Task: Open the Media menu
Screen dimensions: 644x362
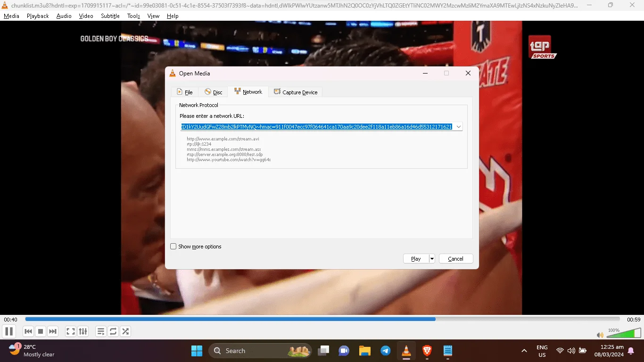Action: (11, 16)
